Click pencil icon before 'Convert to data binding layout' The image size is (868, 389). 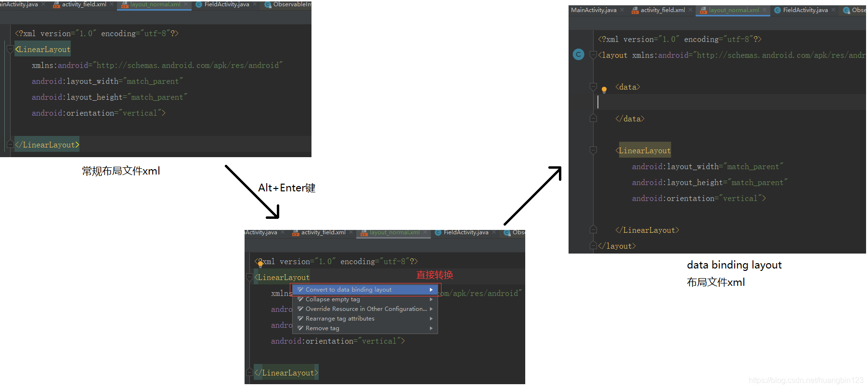tap(300, 290)
